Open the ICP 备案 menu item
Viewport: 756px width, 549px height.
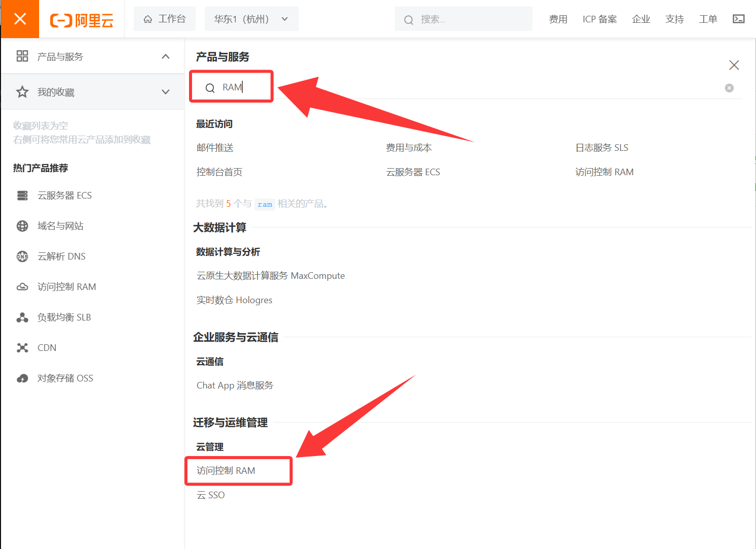coord(600,19)
